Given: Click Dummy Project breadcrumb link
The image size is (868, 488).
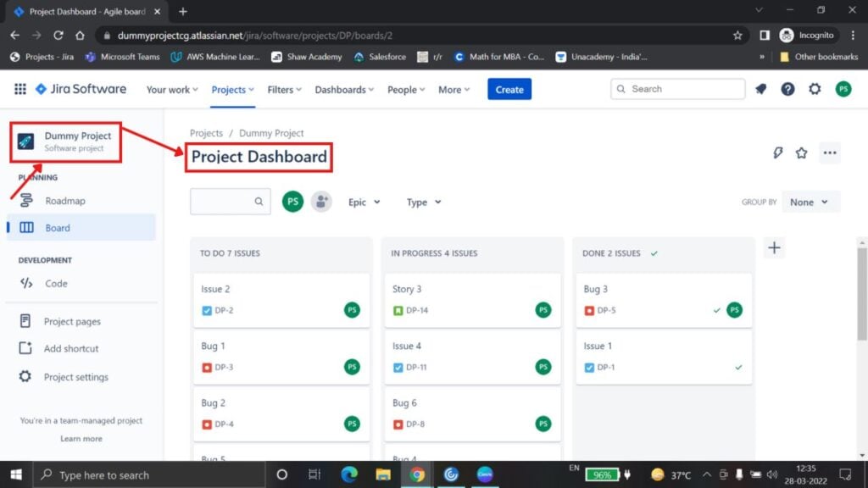Looking at the screenshot, I should (271, 133).
